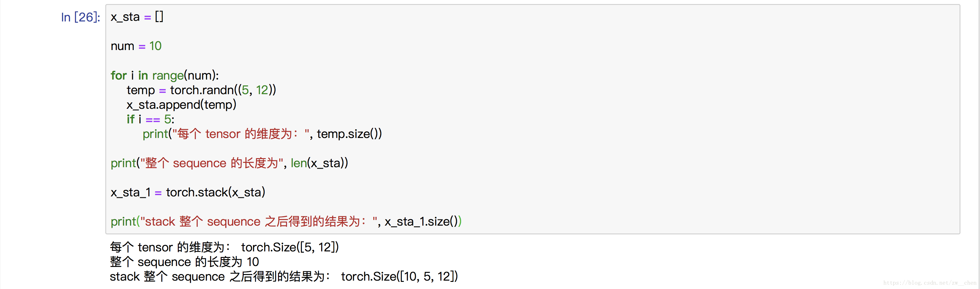
Task: Click the 'range' builtin in the for loop
Action: click(168, 76)
